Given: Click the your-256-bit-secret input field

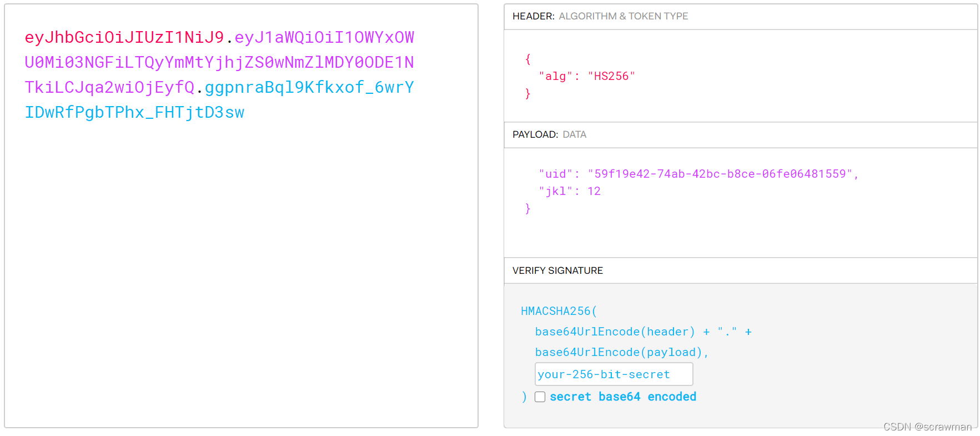Looking at the screenshot, I should click(614, 374).
